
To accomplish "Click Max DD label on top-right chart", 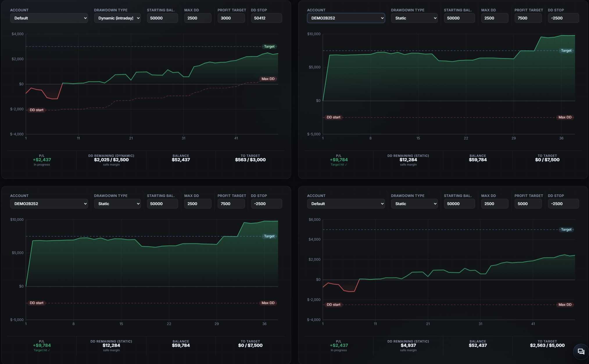I will 565,117.
